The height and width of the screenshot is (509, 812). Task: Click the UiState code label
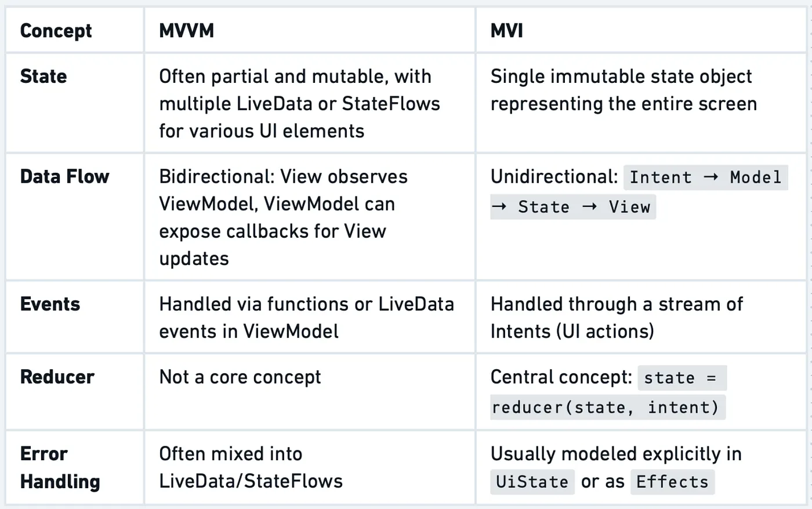point(532,482)
